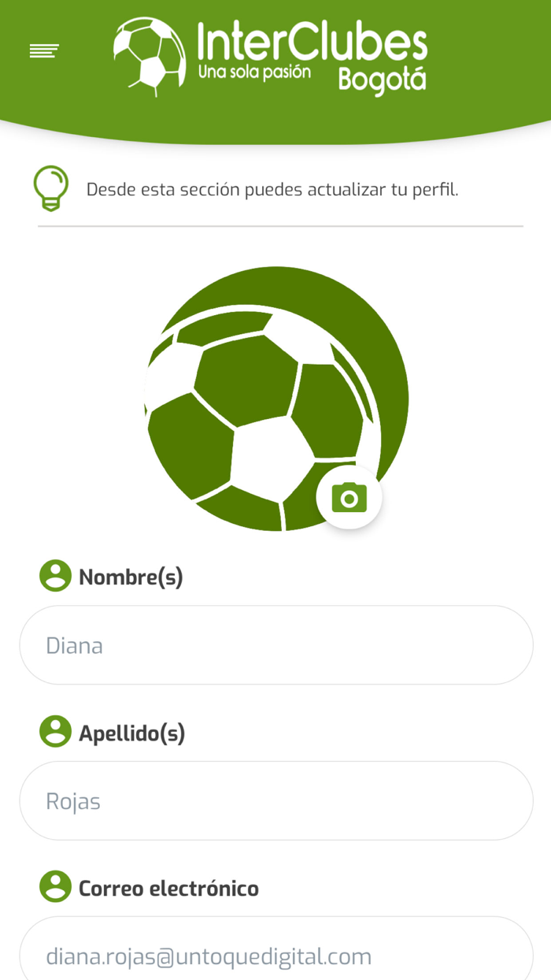This screenshot has height=980, width=551.
Task: Tap the InterClubes soccer ball logo
Action: click(x=148, y=53)
